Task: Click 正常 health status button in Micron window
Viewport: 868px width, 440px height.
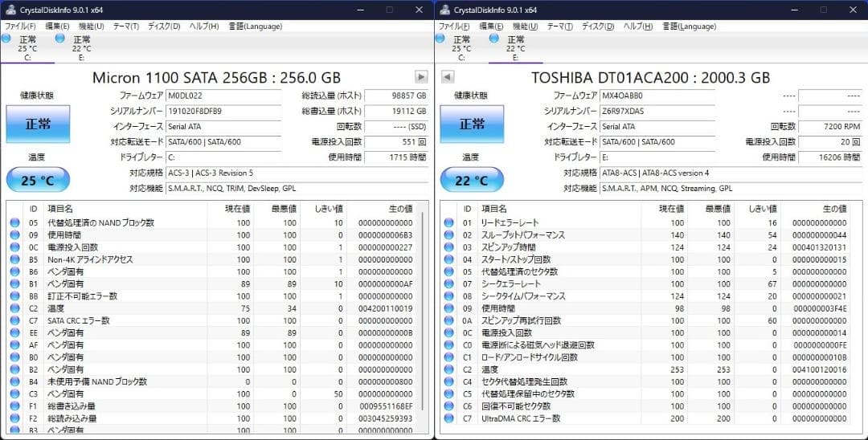Action: tap(39, 124)
